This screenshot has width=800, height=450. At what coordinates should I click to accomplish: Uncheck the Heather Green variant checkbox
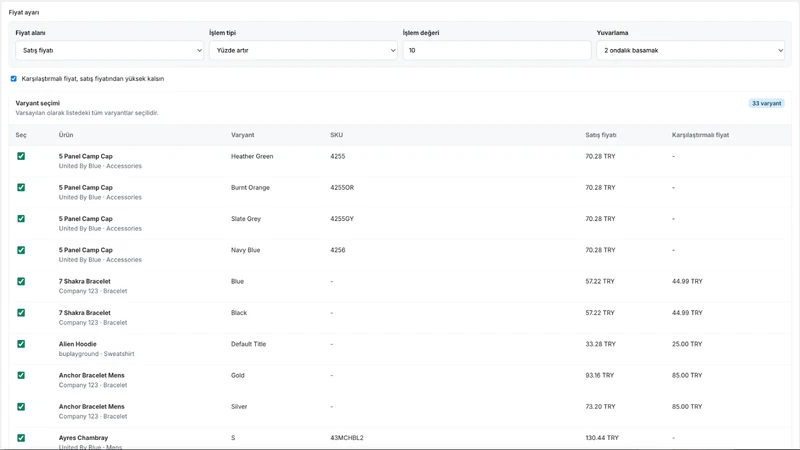tap(21, 156)
